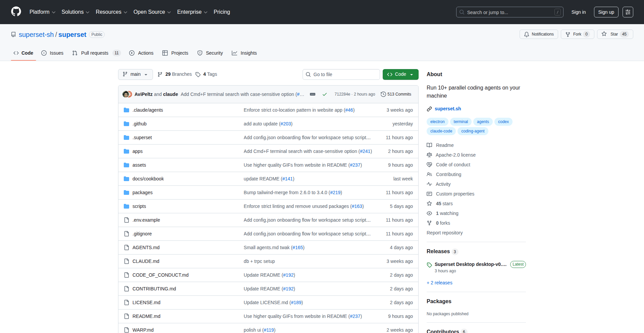Image resolution: width=644 pixels, height=333 pixels.
Task: Click the README.md file icon
Action: [126, 316]
